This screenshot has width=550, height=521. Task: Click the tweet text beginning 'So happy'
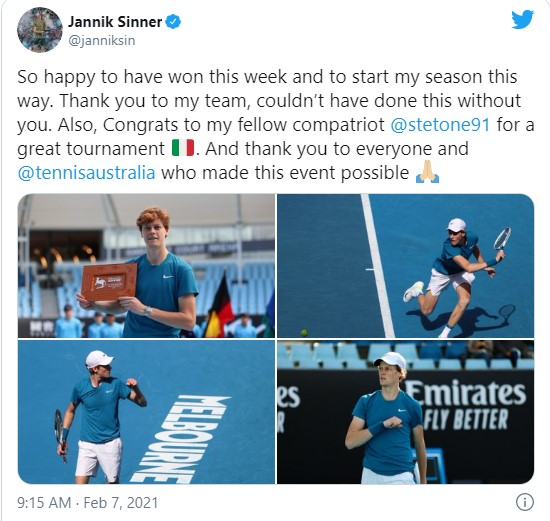tap(275, 125)
